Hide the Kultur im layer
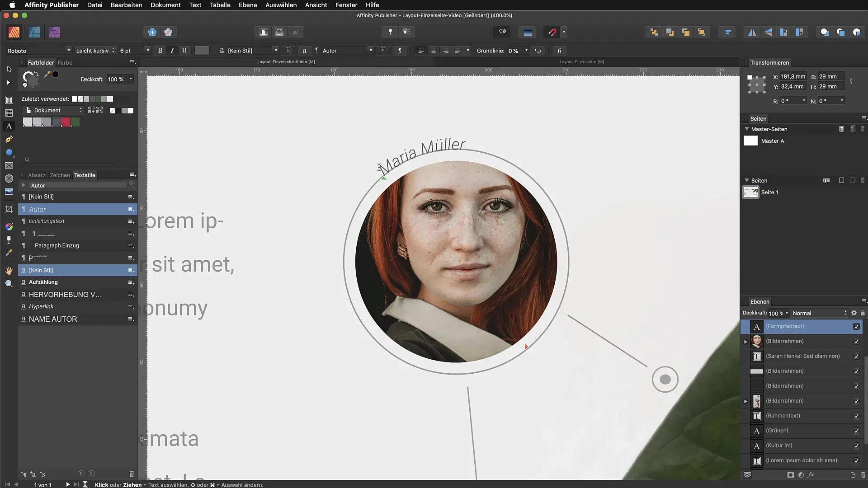This screenshot has height=488, width=868. 856,446
